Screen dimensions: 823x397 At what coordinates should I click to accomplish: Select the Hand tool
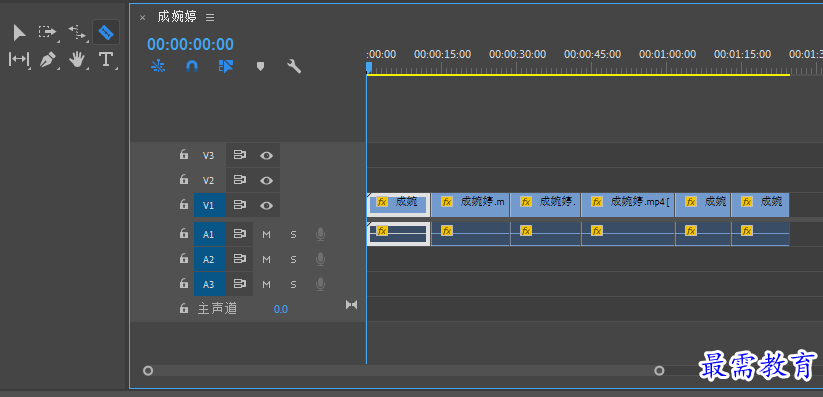coord(77,59)
